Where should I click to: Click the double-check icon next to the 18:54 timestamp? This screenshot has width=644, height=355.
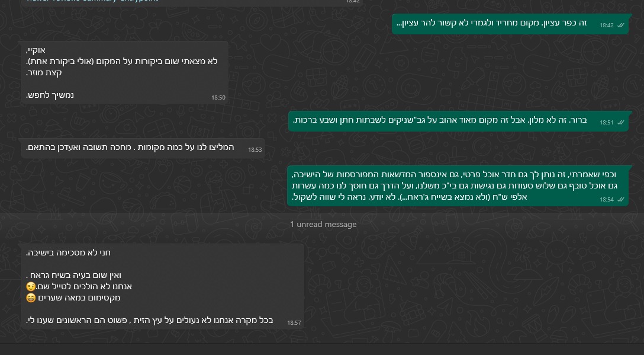pos(620,200)
